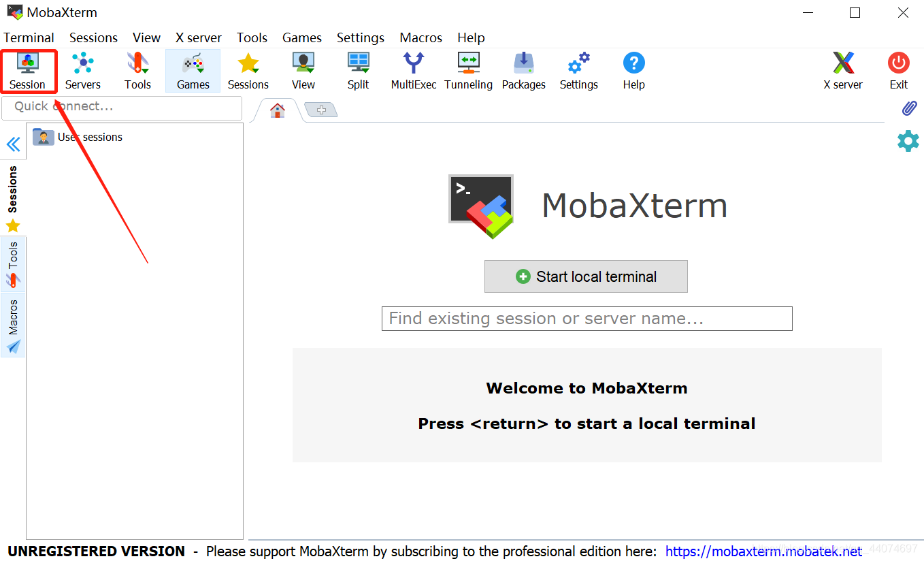The height and width of the screenshot is (561, 924).
Task: Open the View toolbar icon
Action: click(x=303, y=71)
